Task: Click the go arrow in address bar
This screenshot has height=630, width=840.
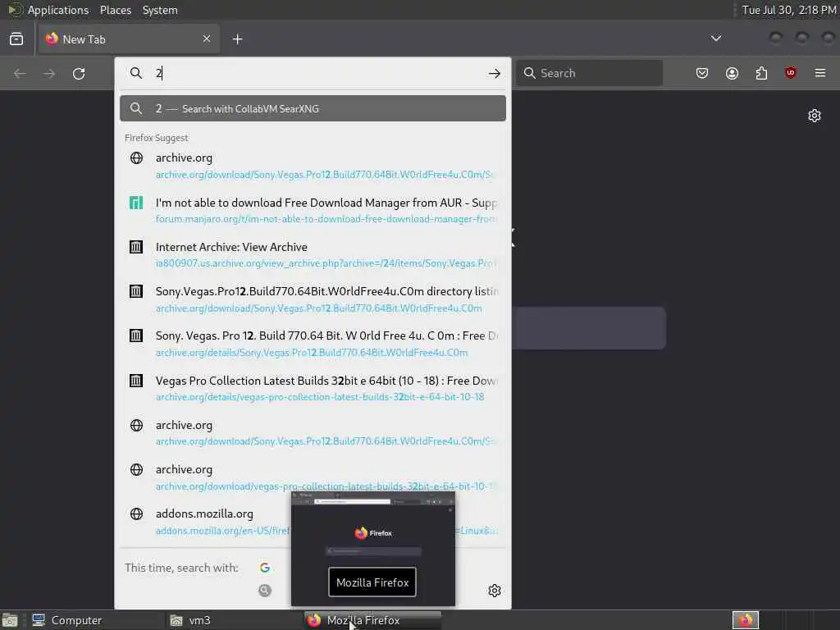Action: coord(495,73)
